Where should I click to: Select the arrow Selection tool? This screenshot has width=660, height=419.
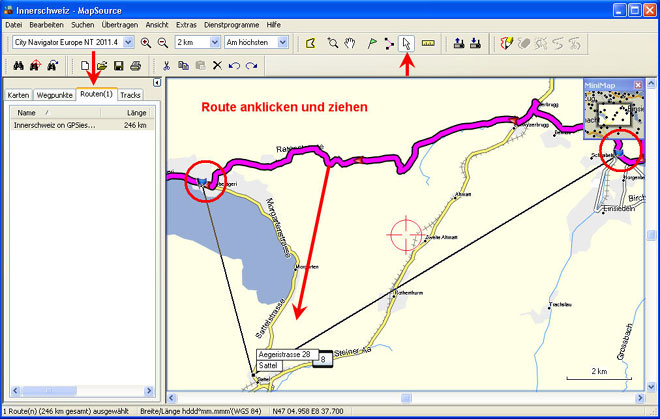click(406, 43)
